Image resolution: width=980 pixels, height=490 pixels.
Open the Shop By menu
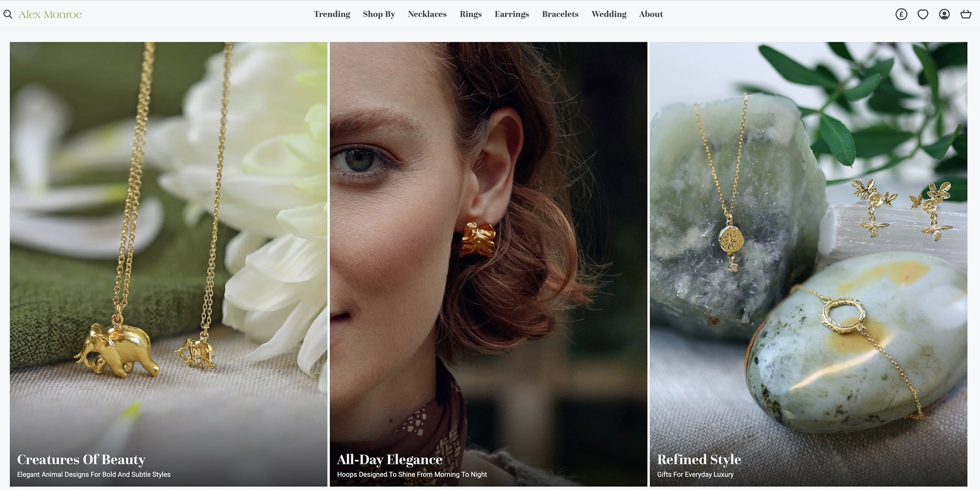pyautogui.click(x=379, y=14)
